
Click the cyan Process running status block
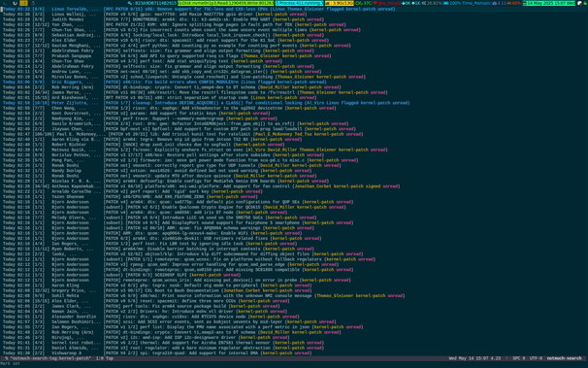tap(299, 3)
